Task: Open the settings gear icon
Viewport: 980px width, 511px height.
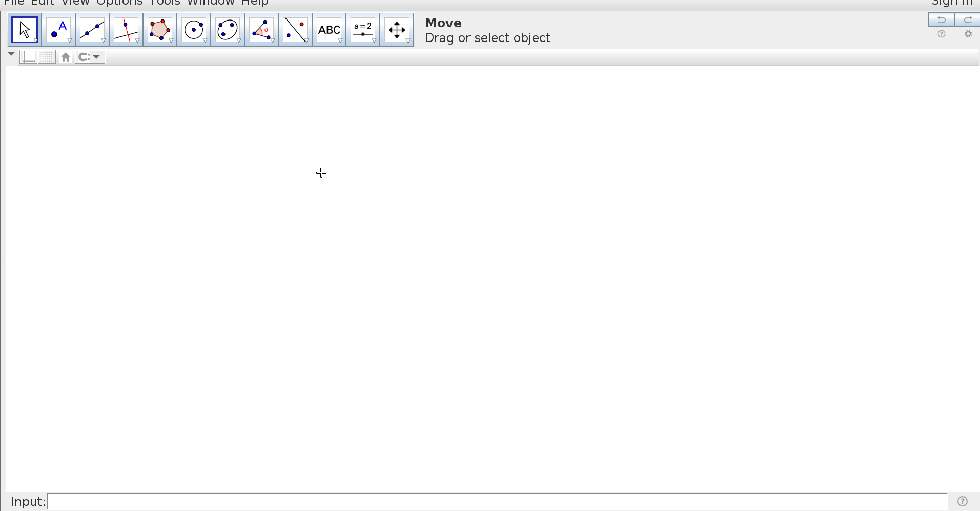Action: coord(968,34)
